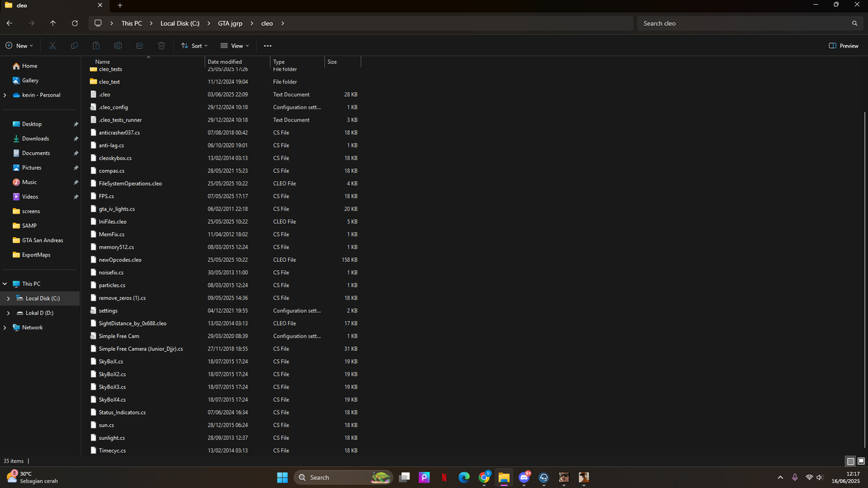Open a new File Explorer tab
The image size is (868, 488).
coord(120,5)
